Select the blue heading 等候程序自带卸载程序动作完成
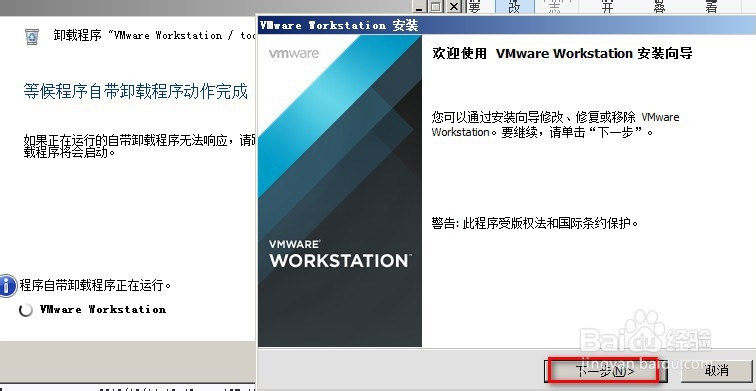The height and width of the screenshot is (391, 756). tap(135, 91)
